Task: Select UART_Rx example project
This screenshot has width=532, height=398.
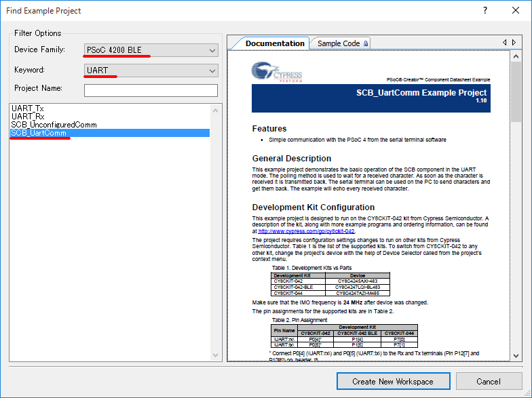Action: point(28,117)
